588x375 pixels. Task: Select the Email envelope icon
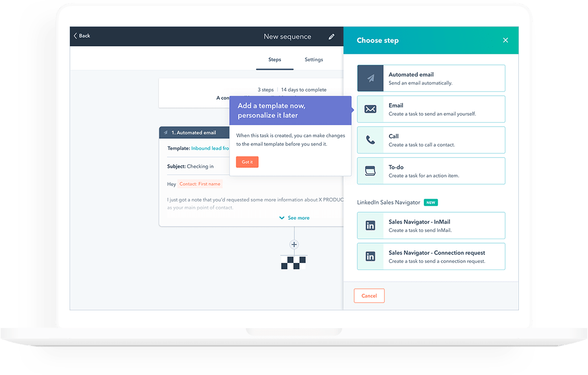coord(371,109)
